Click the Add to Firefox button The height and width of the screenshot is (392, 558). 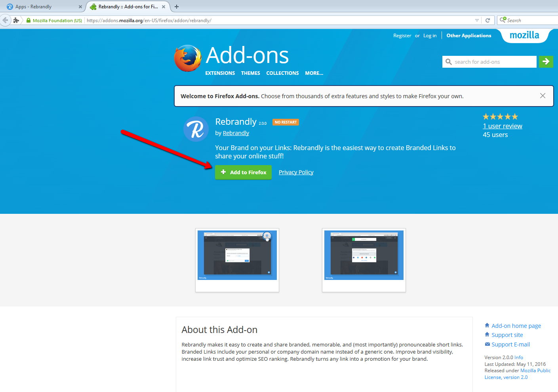243,172
